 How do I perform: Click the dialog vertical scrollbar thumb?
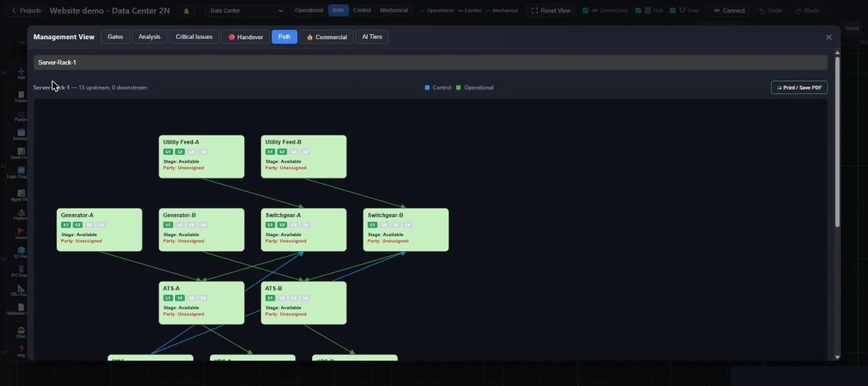point(837,141)
